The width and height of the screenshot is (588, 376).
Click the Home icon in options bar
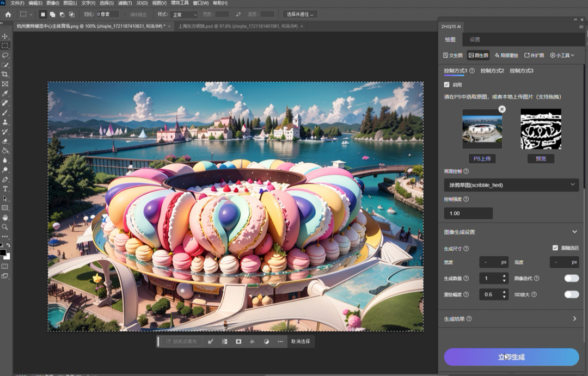click(x=8, y=14)
